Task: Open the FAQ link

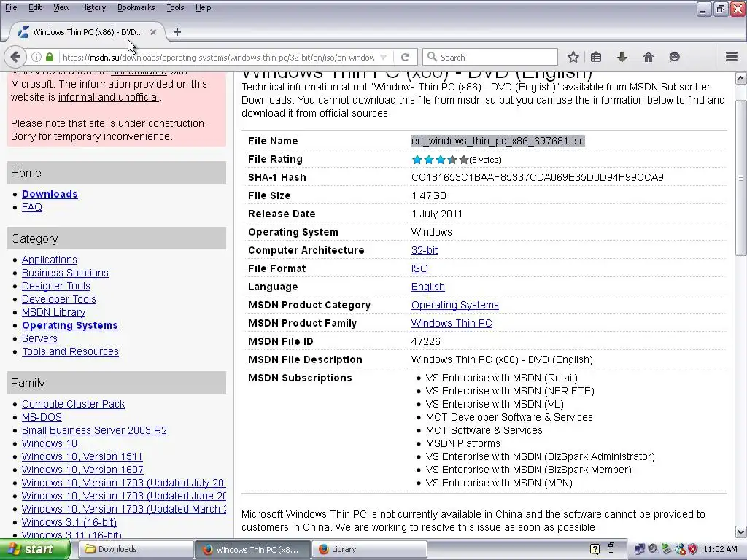Action: coord(32,207)
